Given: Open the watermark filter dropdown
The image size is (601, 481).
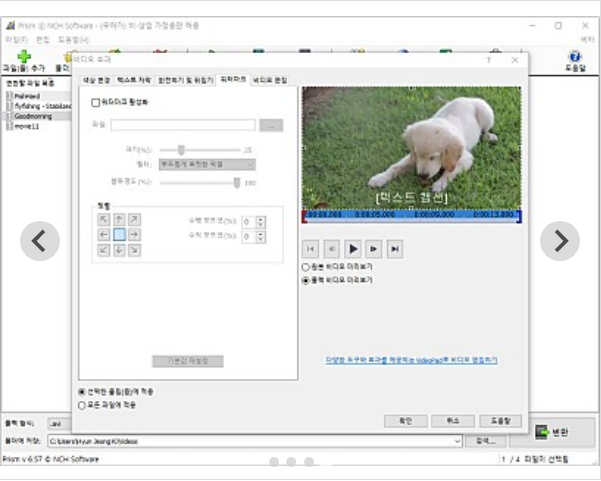Looking at the screenshot, I should 207,164.
